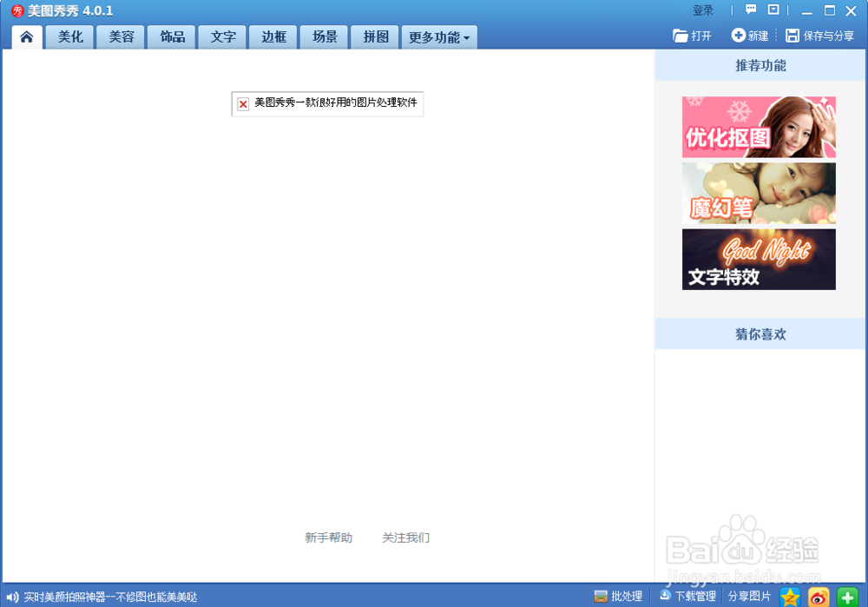868x607 pixels.
Task: Maximize the 美图秀秀 window
Action: [x=829, y=10]
